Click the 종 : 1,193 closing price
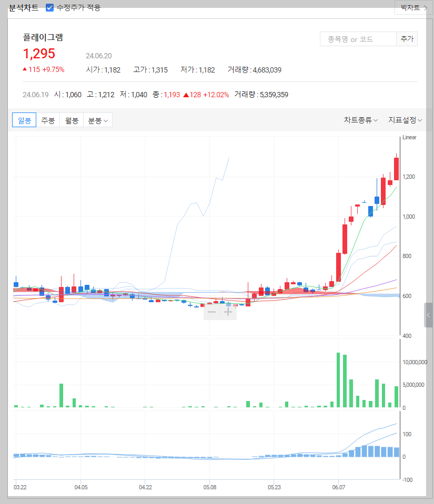 click(x=166, y=95)
